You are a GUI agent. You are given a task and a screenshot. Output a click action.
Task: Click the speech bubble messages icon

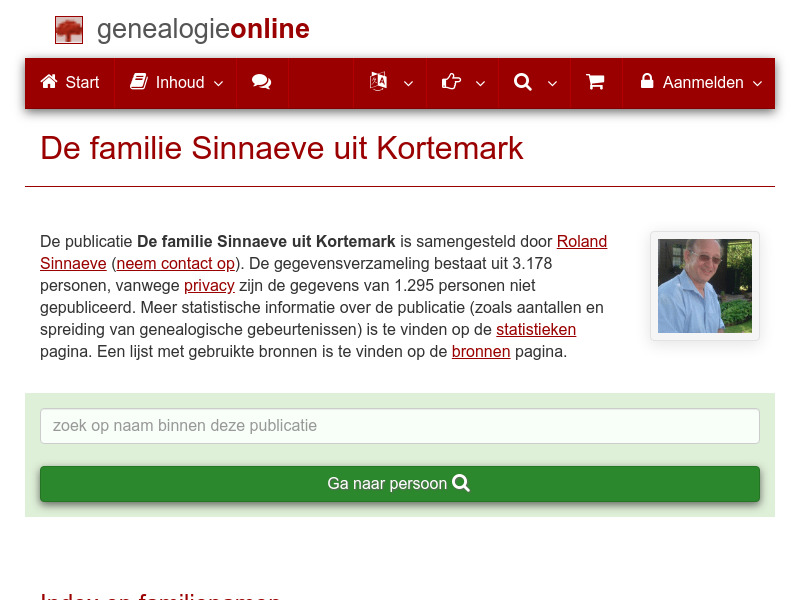point(262,83)
